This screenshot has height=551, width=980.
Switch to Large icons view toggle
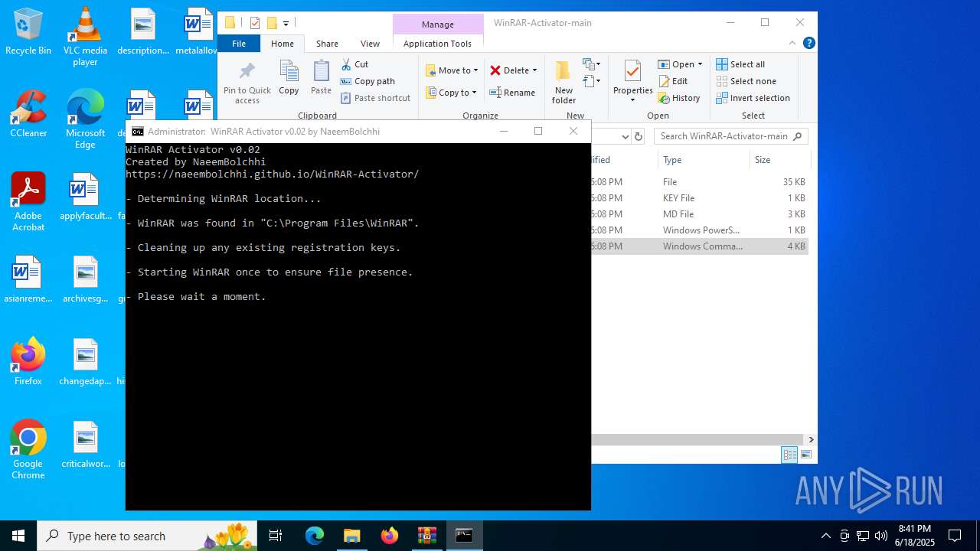(x=805, y=455)
